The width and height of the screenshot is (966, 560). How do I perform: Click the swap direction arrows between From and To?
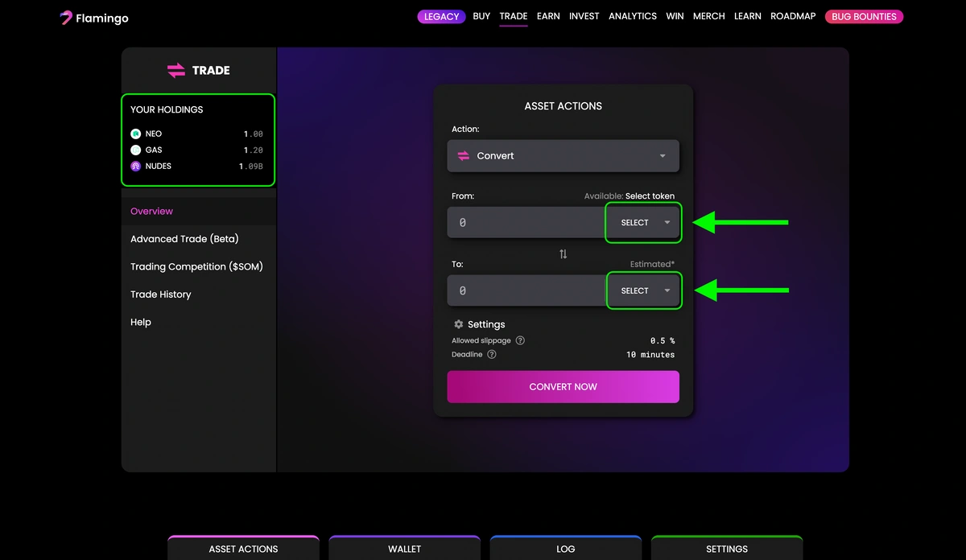[x=563, y=254]
